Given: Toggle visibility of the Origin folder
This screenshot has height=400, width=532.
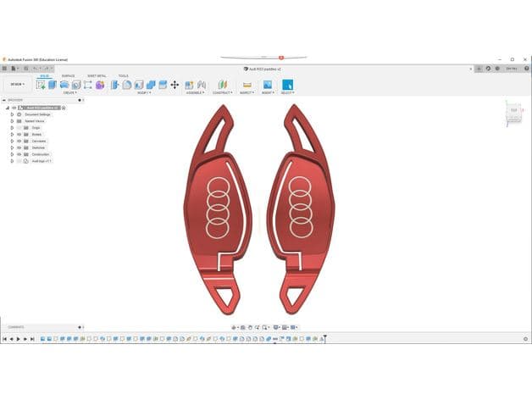Looking at the screenshot, I should point(19,128).
